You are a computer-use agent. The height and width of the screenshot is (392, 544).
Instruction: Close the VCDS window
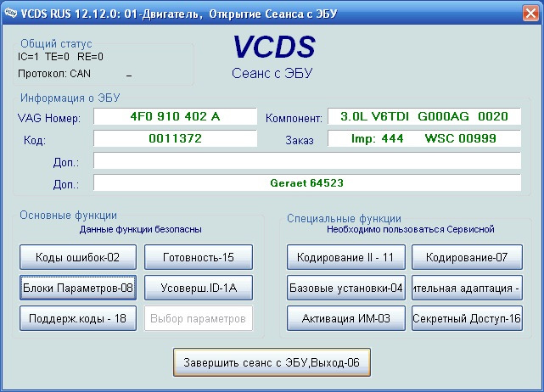(530, 14)
